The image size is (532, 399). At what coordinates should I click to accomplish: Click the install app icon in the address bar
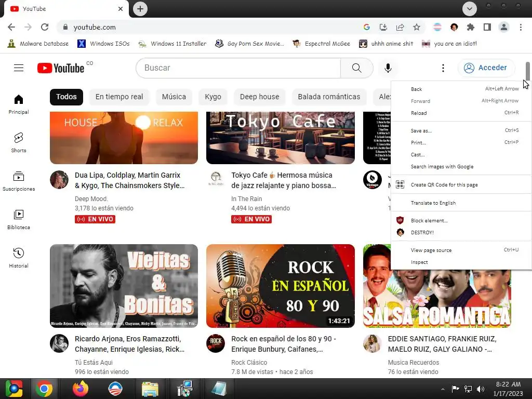click(383, 27)
